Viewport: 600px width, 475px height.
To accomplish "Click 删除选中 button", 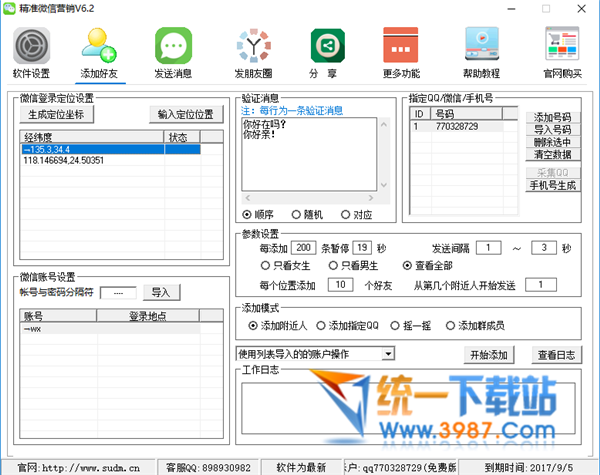I will [x=553, y=142].
